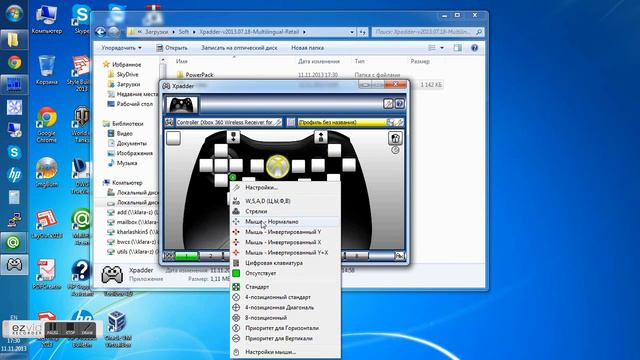Screen dimensions: 640x360
Task: Click the yellow profile name field
Action: 342,122
